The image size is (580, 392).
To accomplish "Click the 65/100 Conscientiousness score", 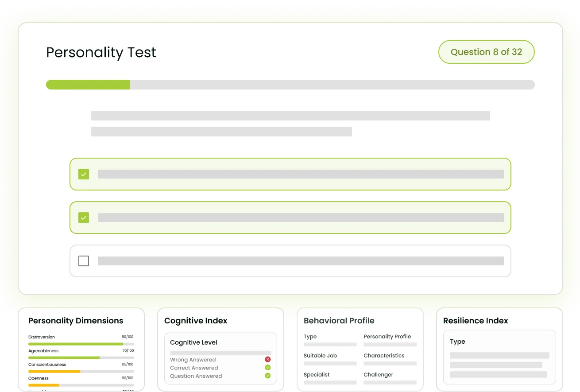I will point(128,365).
